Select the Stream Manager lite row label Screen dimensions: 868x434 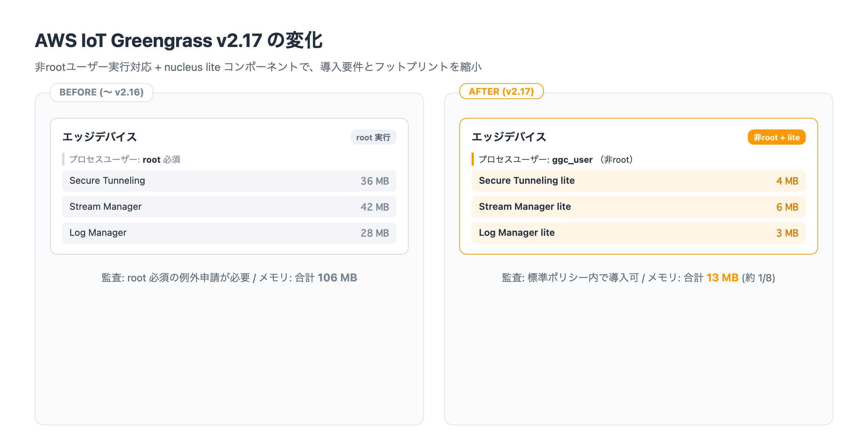[525, 207]
